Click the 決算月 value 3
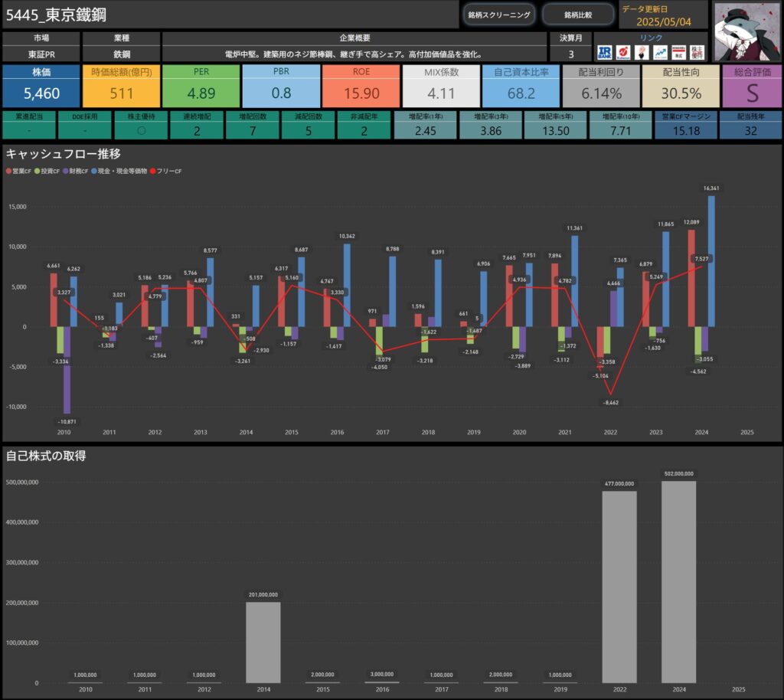This screenshot has height=700, width=784. (x=571, y=54)
